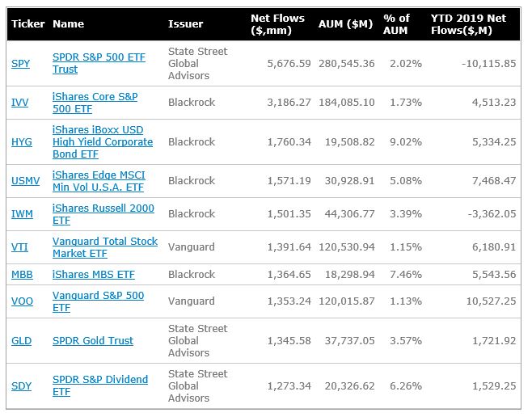Screen dimensions: 532x417
Task: Open the iShares MBS ETF link
Action: 94,274
